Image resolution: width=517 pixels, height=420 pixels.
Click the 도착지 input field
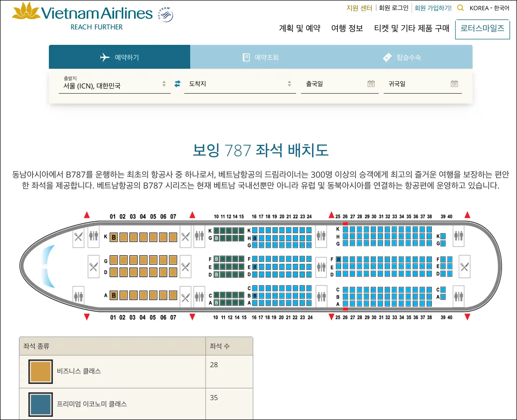pos(240,84)
